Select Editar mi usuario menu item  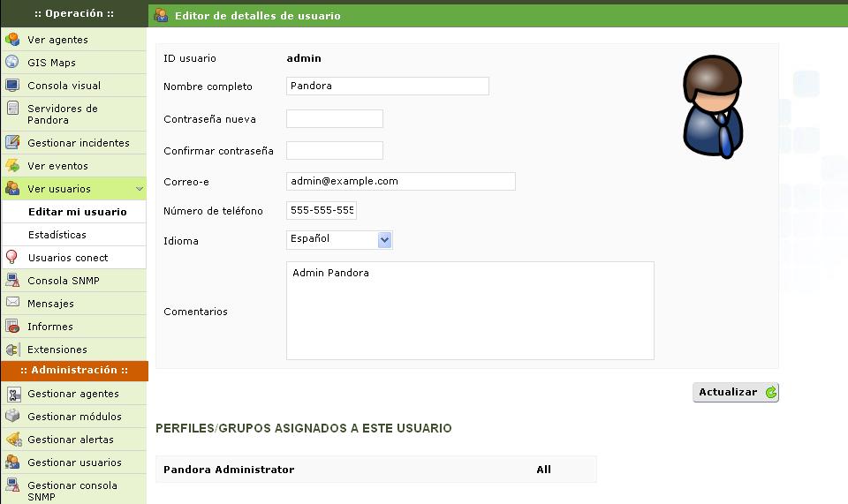coord(77,212)
